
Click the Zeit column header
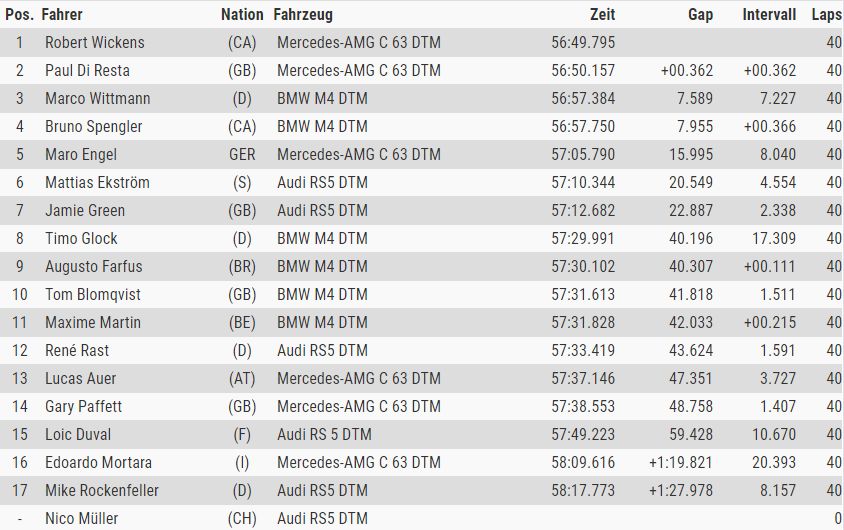pos(602,15)
